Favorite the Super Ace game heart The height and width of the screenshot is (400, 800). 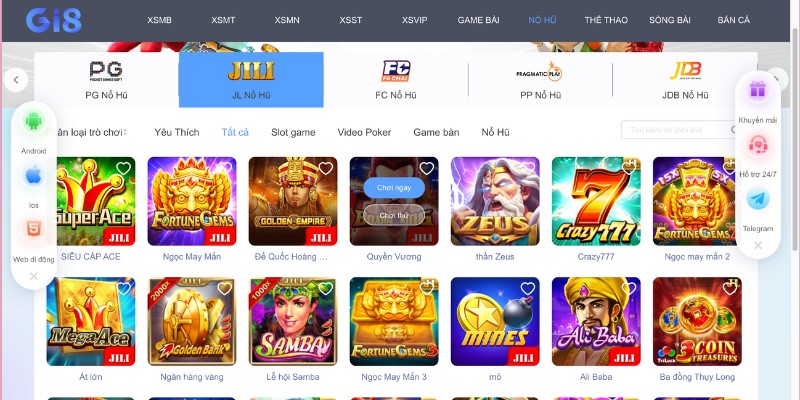click(123, 168)
